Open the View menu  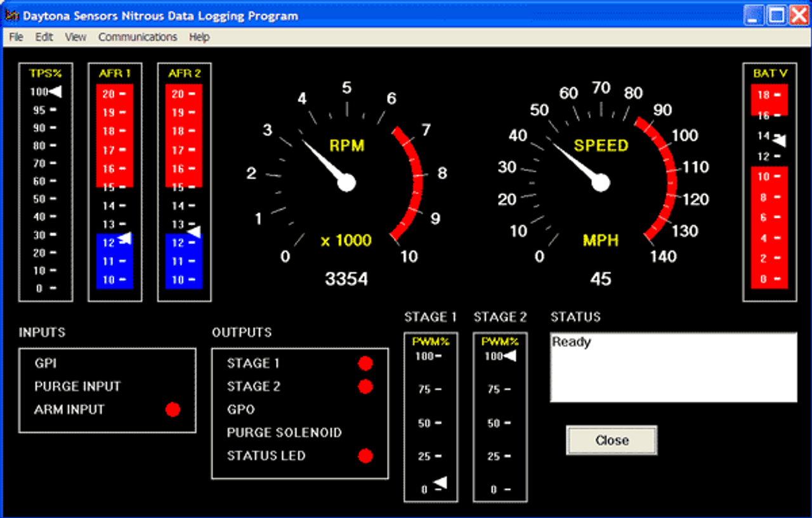[x=75, y=37]
